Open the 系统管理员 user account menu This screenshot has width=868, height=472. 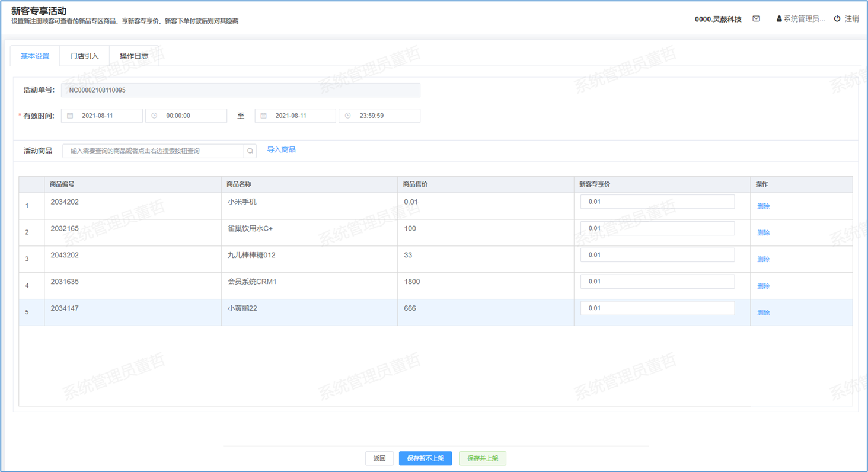click(800, 19)
